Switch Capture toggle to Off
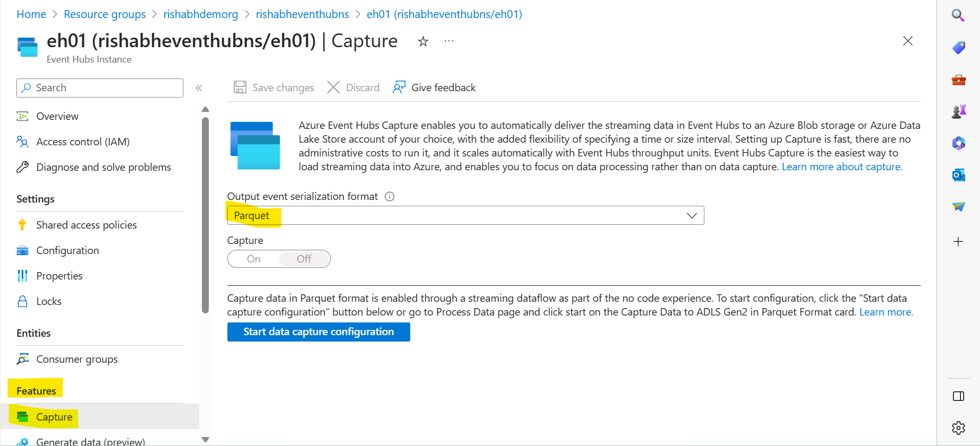This screenshot has width=980, height=446. click(x=304, y=259)
